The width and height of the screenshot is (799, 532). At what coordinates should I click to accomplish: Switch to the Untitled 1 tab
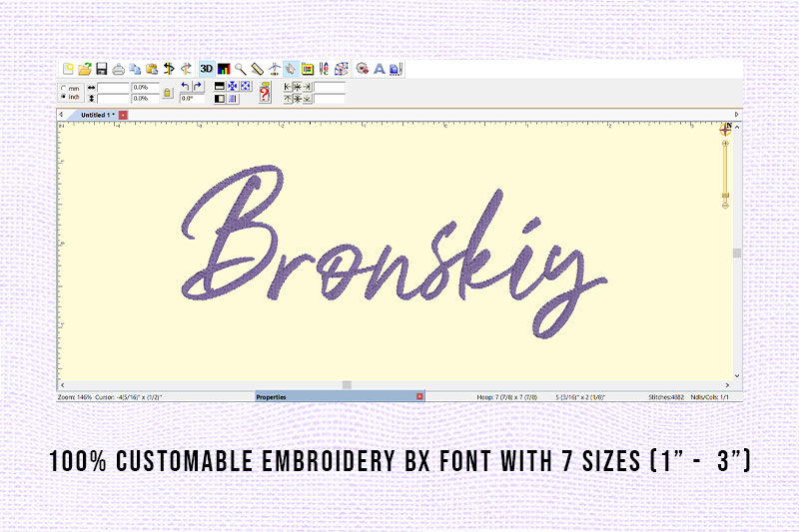click(96, 115)
